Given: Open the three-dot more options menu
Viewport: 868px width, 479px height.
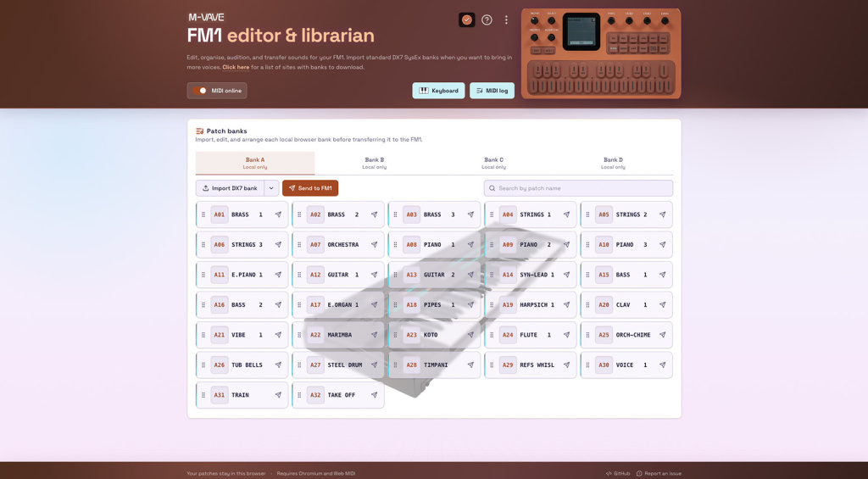Looking at the screenshot, I should click(x=506, y=20).
